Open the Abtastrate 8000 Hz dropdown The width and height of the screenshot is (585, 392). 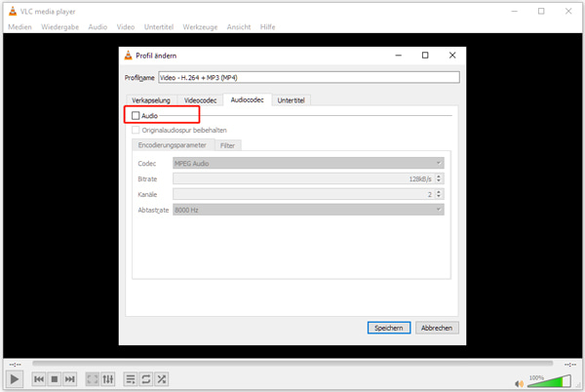pos(308,210)
